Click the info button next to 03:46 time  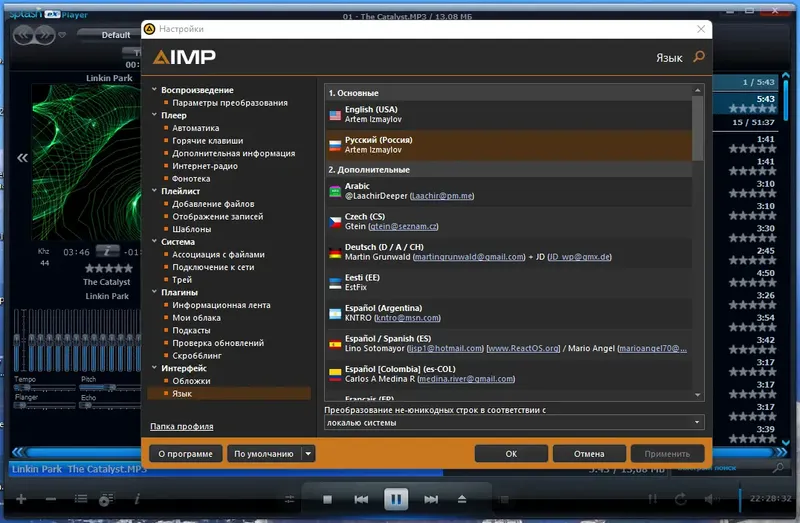click(108, 251)
